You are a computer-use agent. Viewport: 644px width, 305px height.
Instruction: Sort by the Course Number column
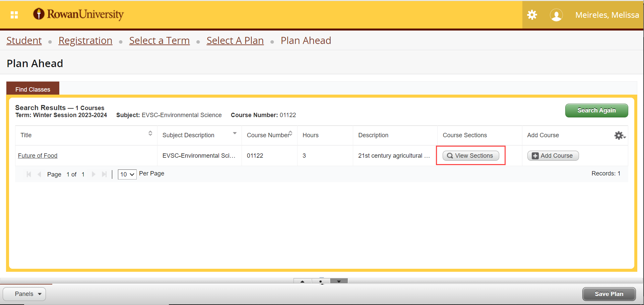tap(290, 133)
